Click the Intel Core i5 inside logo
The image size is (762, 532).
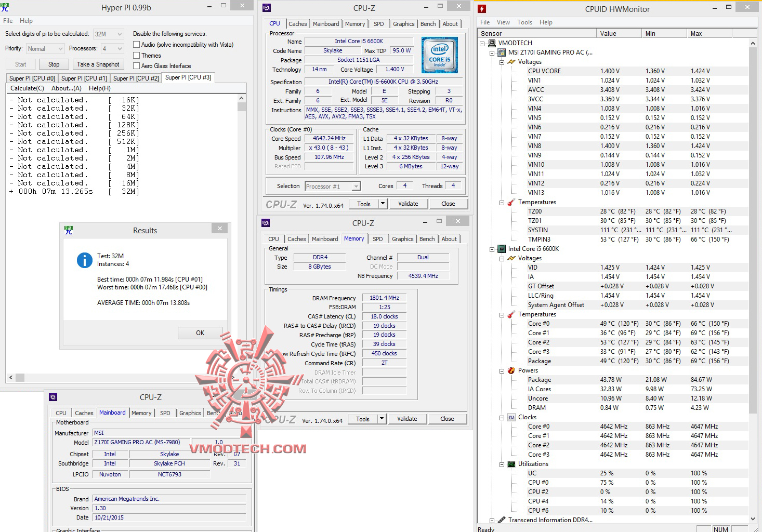[440, 55]
